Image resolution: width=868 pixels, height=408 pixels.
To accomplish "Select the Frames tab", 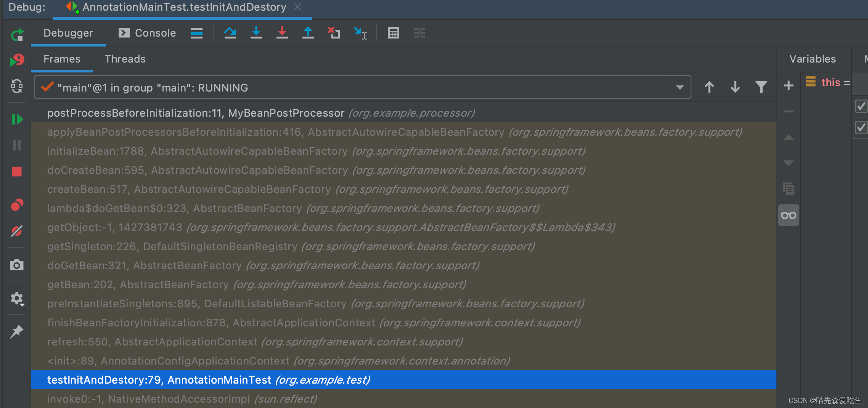I will tap(62, 59).
